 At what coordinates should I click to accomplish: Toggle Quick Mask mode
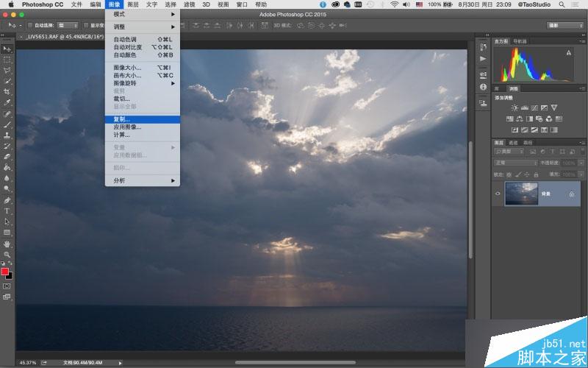(7, 286)
